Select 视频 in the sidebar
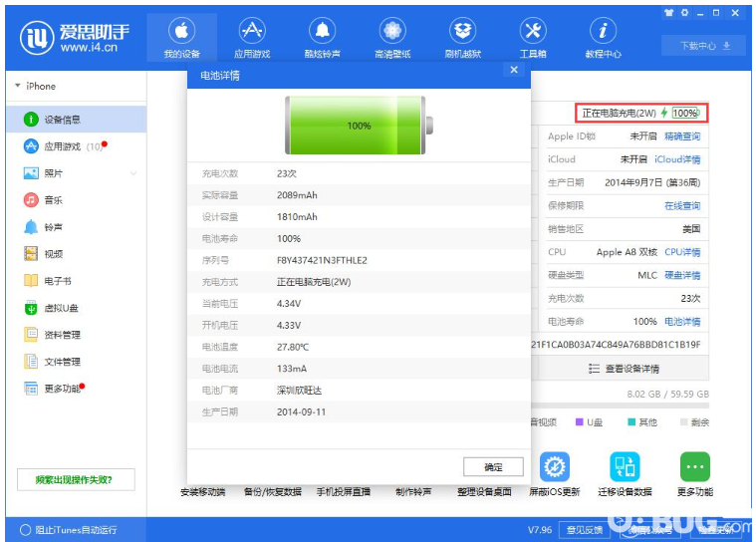The image size is (756, 542). tap(76, 254)
